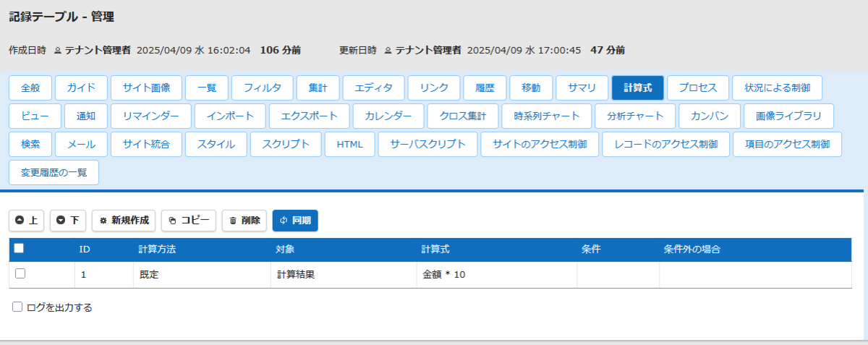Open the サイトのアクセス制御 tab
This screenshot has width=868, height=345.
click(540, 144)
